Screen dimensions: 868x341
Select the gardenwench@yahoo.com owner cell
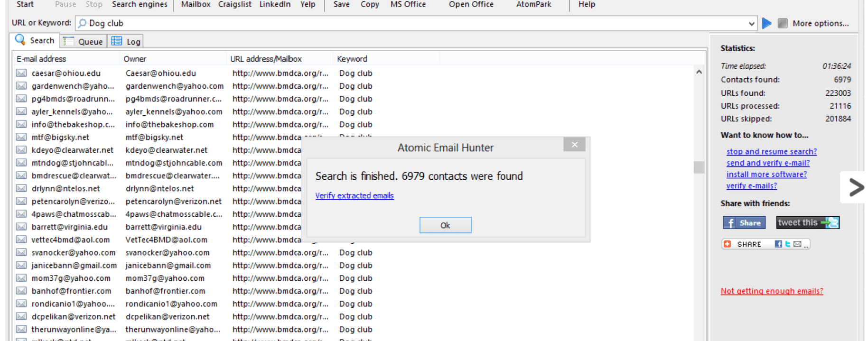(x=175, y=86)
